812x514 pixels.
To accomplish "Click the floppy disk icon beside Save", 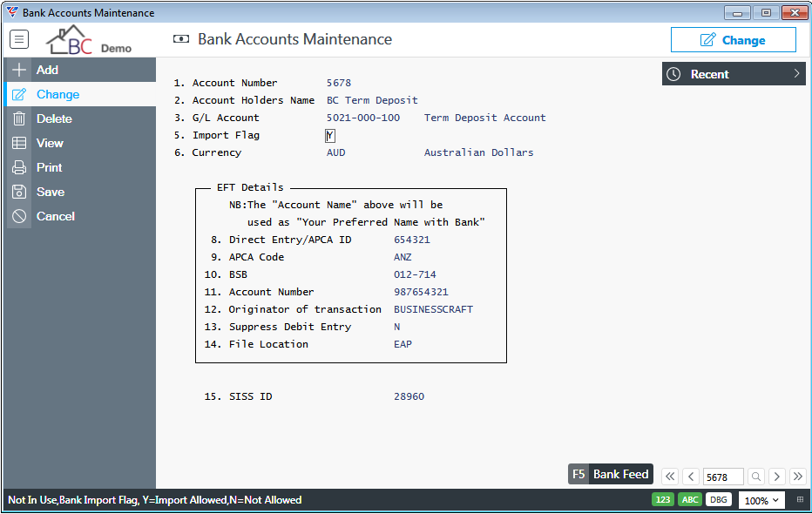I will click(x=19, y=192).
